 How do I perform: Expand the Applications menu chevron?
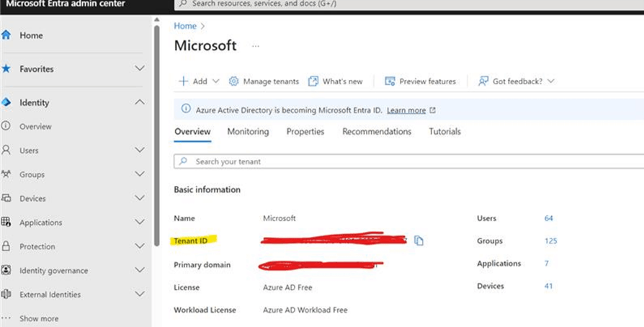pyautogui.click(x=140, y=221)
